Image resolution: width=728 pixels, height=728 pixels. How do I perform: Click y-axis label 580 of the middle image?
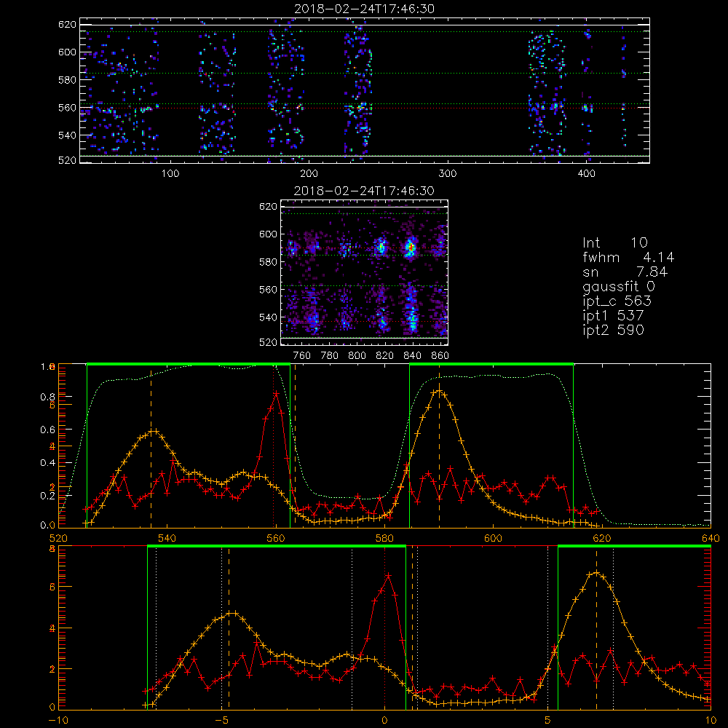click(x=268, y=262)
